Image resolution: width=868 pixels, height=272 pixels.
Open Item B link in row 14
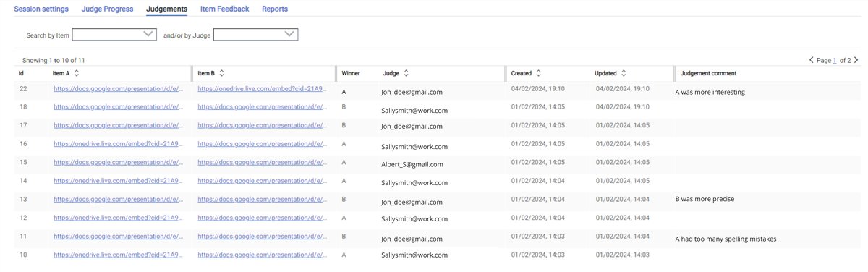point(262,180)
